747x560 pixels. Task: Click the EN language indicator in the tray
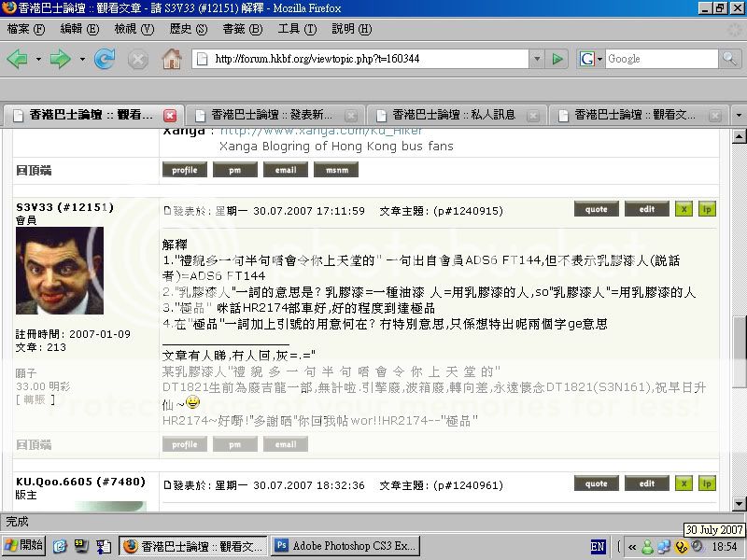599,546
